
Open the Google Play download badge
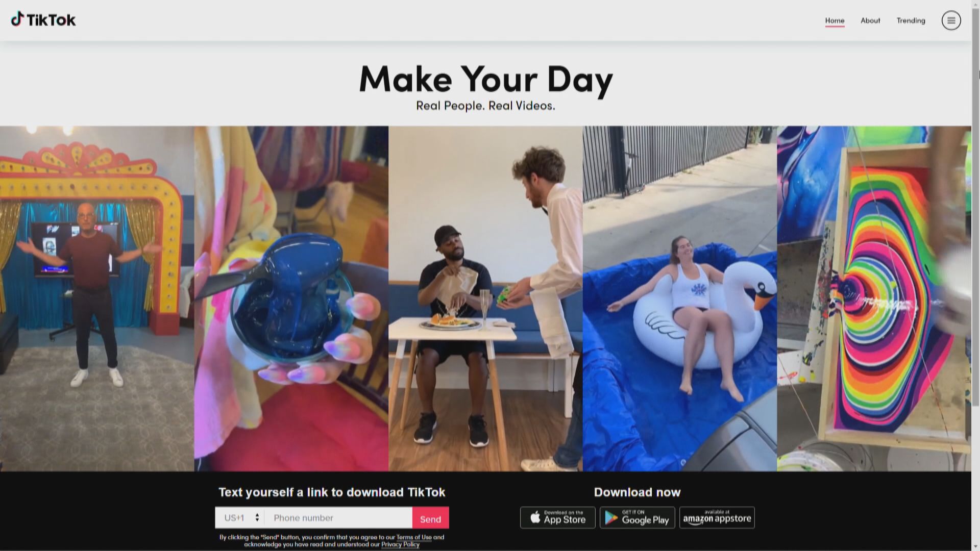click(637, 517)
